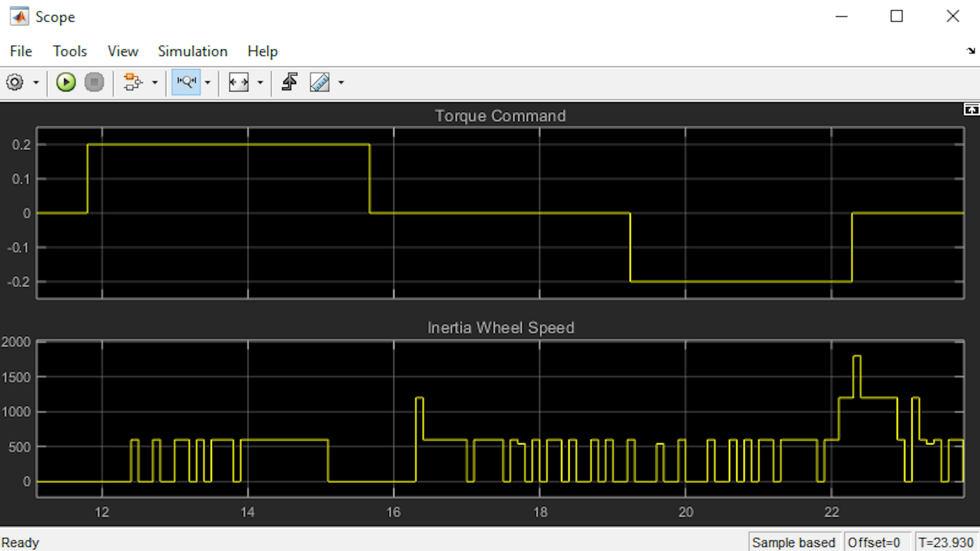Click the Cursor Measurements ruler icon

pyautogui.click(x=320, y=82)
